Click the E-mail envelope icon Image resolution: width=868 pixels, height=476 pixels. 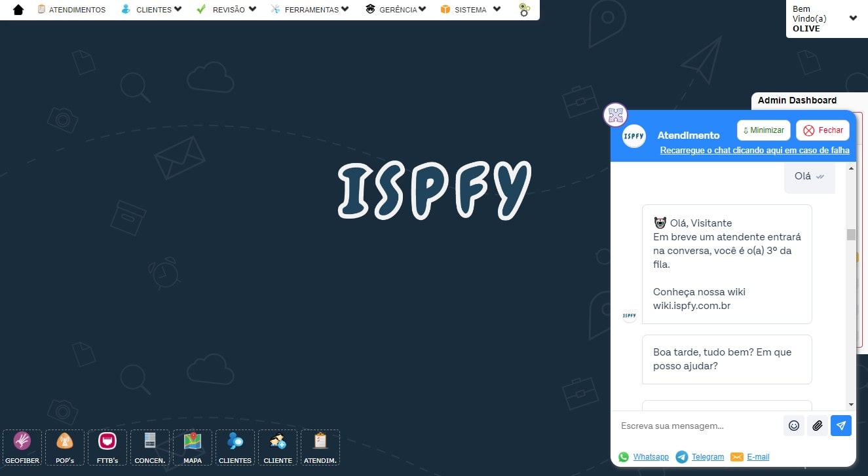point(737,457)
